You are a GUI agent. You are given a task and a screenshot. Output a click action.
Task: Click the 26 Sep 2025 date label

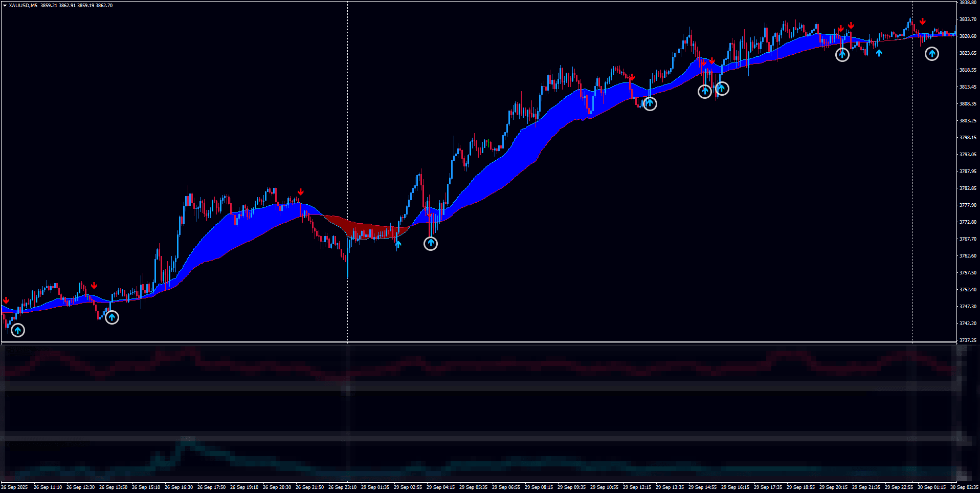tap(15, 487)
